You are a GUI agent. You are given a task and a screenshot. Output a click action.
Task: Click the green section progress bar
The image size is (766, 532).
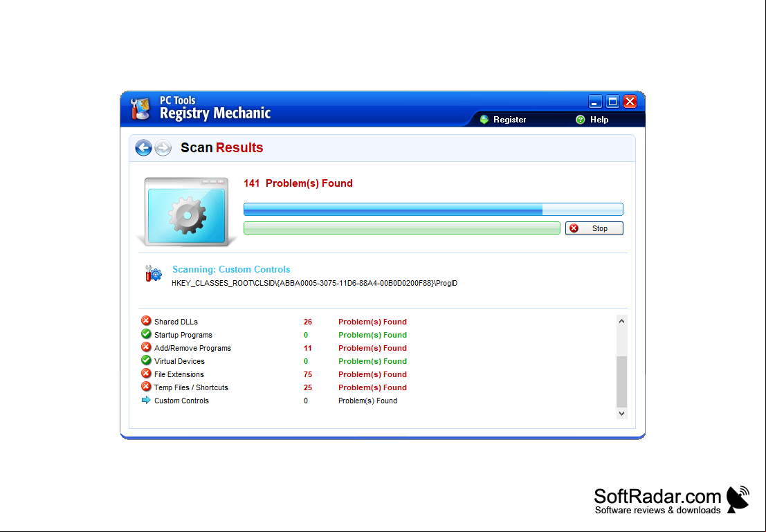[401, 228]
